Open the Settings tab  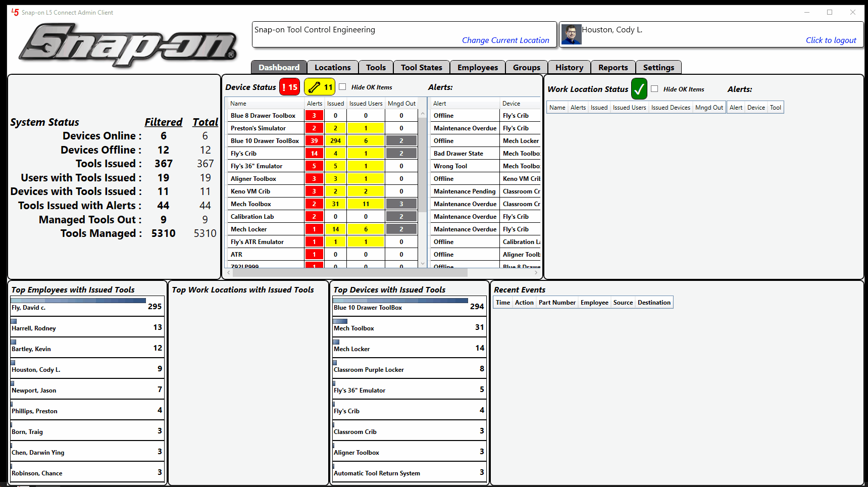click(x=658, y=67)
